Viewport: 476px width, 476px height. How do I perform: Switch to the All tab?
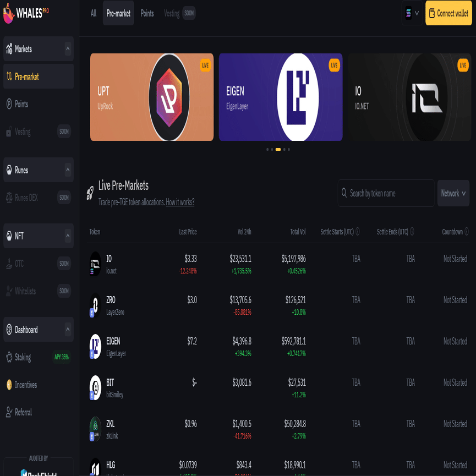[94, 13]
